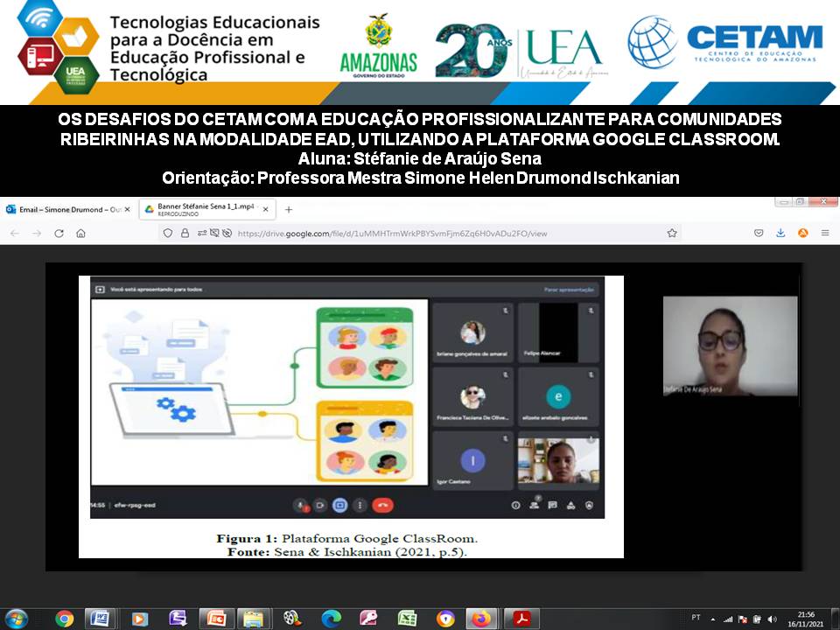Select the Francisca Taciana De Olive... participant tile
This screenshot has width=840, height=630.
point(472,397)
